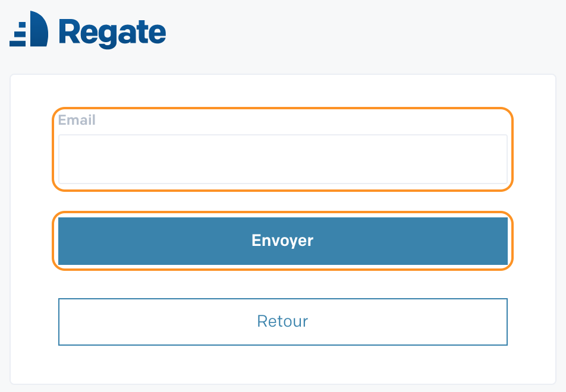Focus the Email input field
The image size is (566, 392).
pyautogui.click(x=283, y=159)
